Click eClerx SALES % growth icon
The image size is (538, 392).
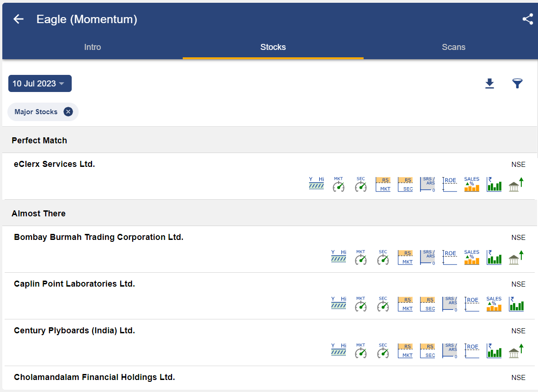472,184
